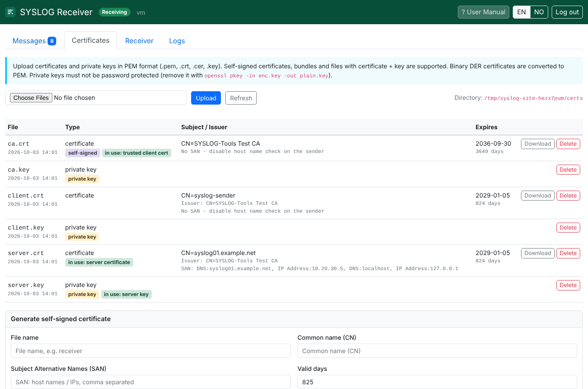This screenshot has width=588, height=389.
Task: Click the openssl pkey command text
Action: coord(266,76)
